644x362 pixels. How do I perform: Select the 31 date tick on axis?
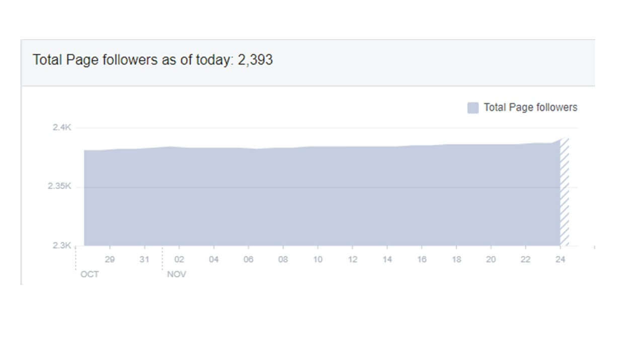coord(144,259)
